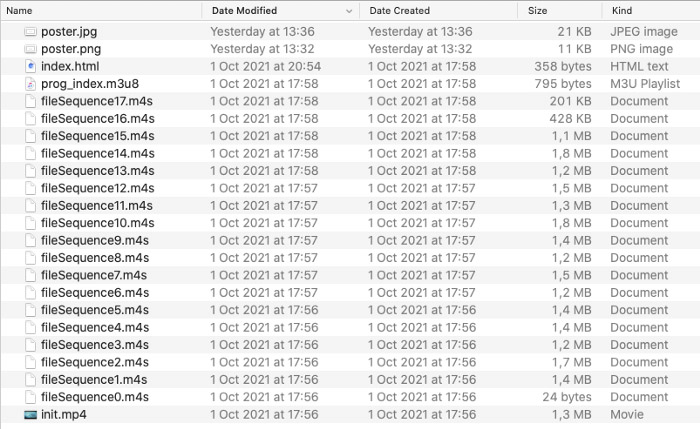Screen dimensions: 700x429
Task: Sort list by Size column header
Action: [537, 11]
